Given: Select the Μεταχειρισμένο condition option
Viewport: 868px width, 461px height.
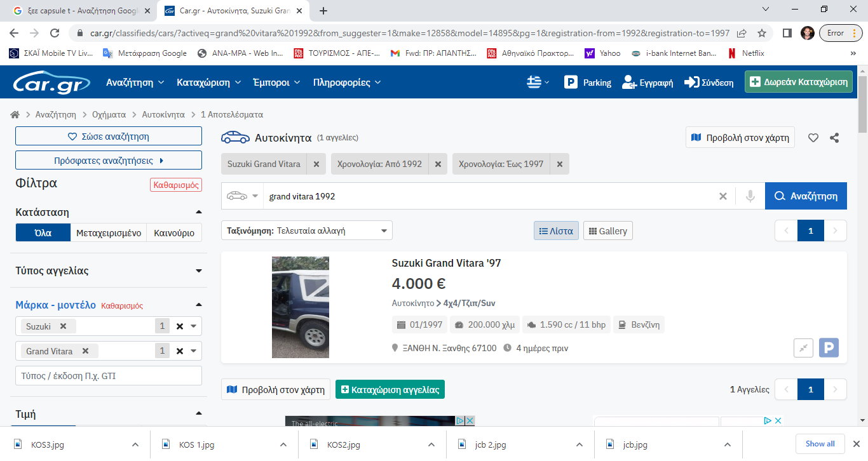Looking at the screenshot, I should (x=108, y=233).
